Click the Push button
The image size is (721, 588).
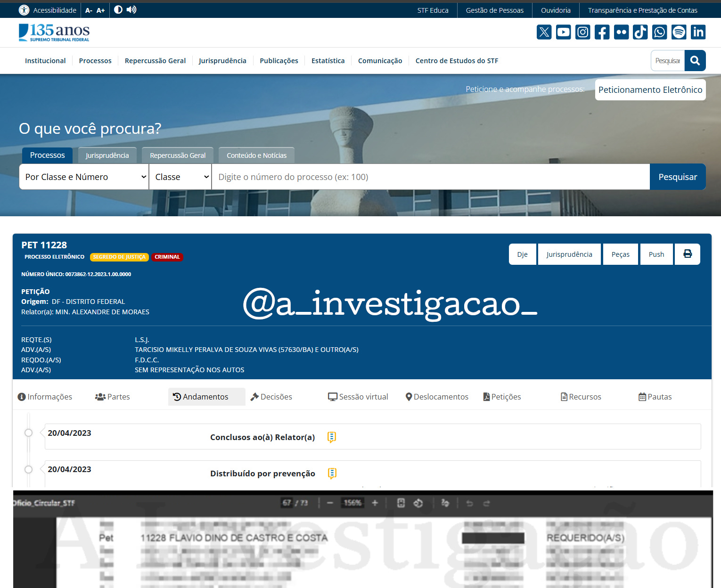(x=656, y=254)
